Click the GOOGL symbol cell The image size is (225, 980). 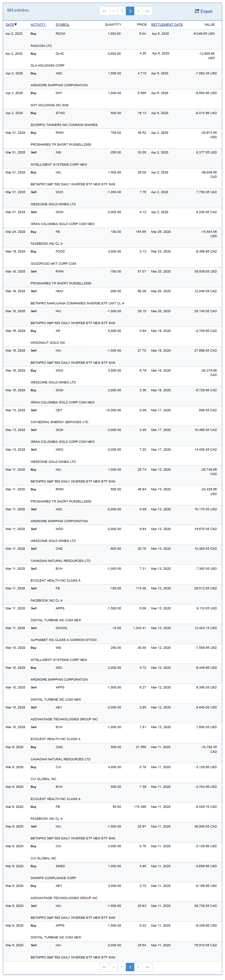[x=62, y=628]
